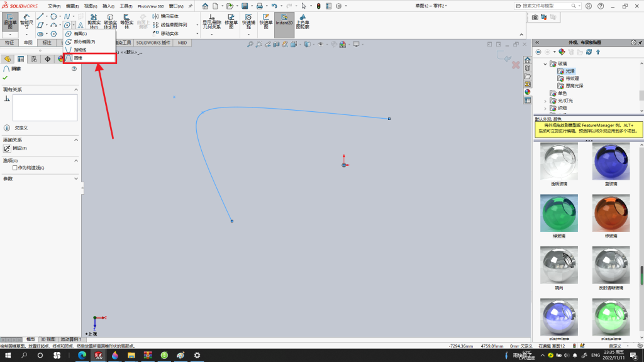Open the 工具 menu
The height and width of the screenshot is (362, 644).
(x=126, y=6)
